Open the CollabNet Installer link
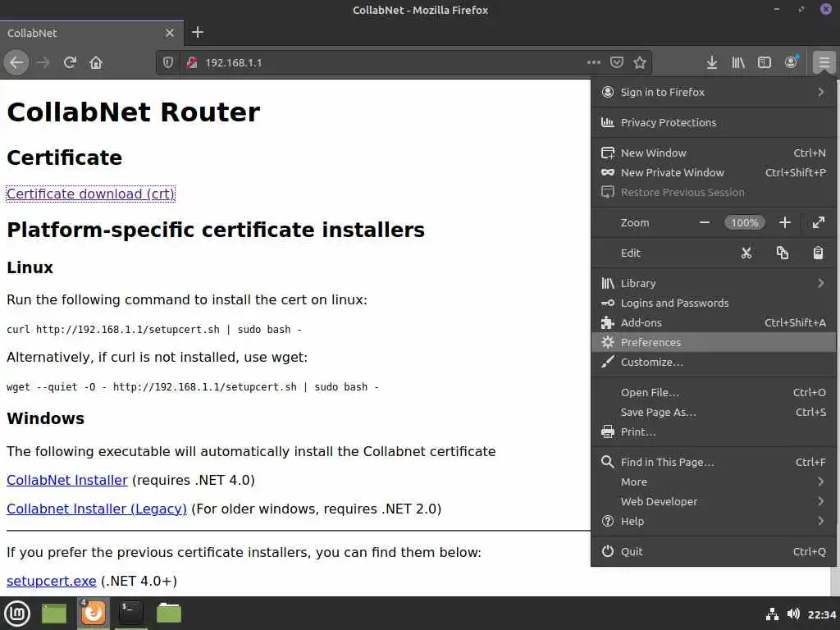 click(x=67, y=480)
